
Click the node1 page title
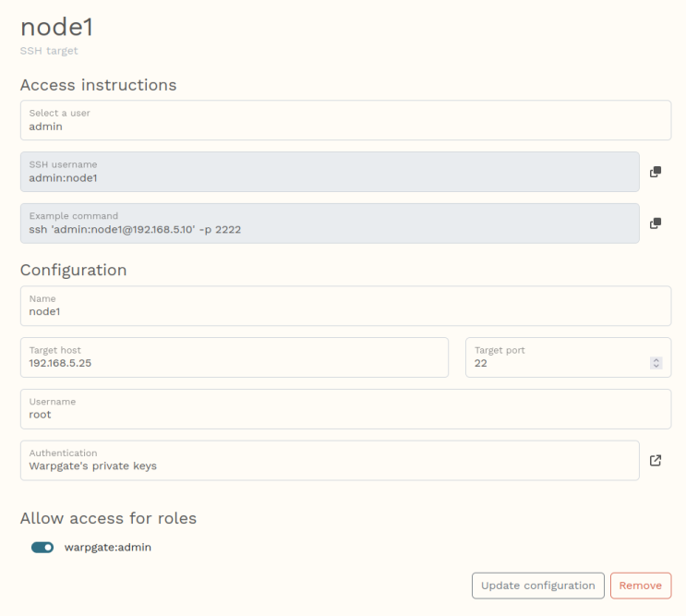click(56, 28)
